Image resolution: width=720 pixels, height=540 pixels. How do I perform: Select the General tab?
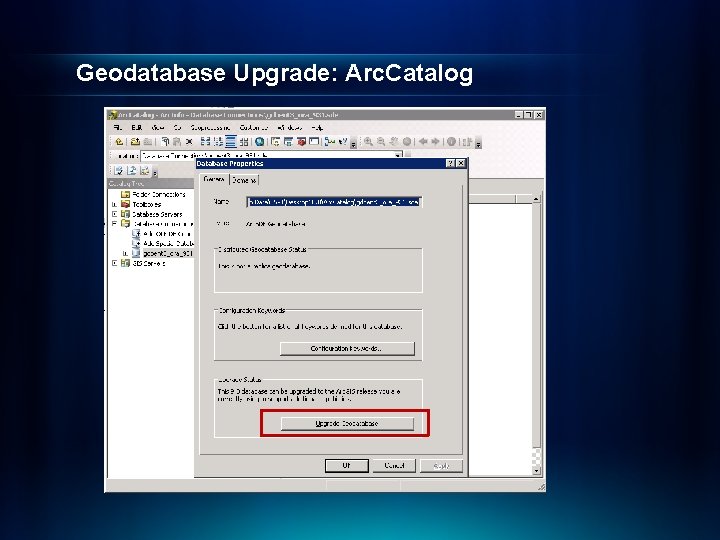214,179
